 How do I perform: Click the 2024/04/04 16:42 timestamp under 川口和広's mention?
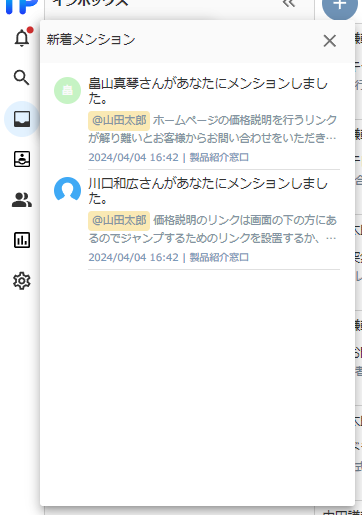pyautogui.click(x=133, y=257)
